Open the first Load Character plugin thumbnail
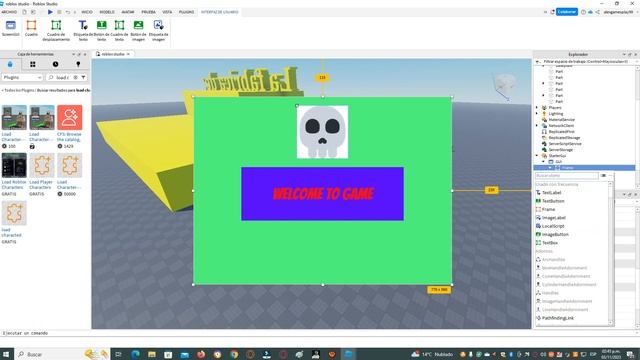Viewport: 640px width, 360px height. pyautogui.click(x=14, y=117)
